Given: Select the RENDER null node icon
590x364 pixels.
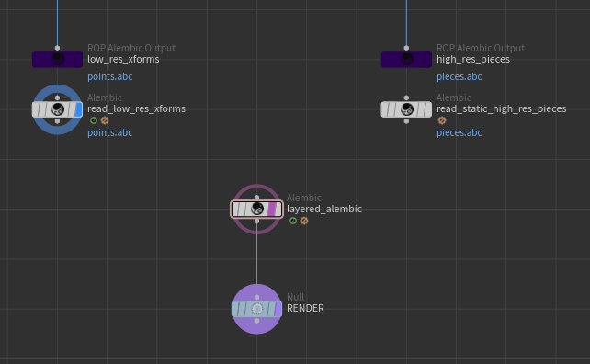Looking at the screenshot, I should 257,309.
